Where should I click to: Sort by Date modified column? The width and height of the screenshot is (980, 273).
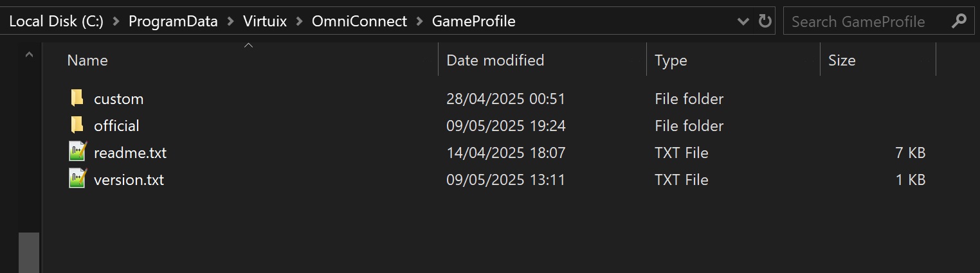tap(495, 60)
